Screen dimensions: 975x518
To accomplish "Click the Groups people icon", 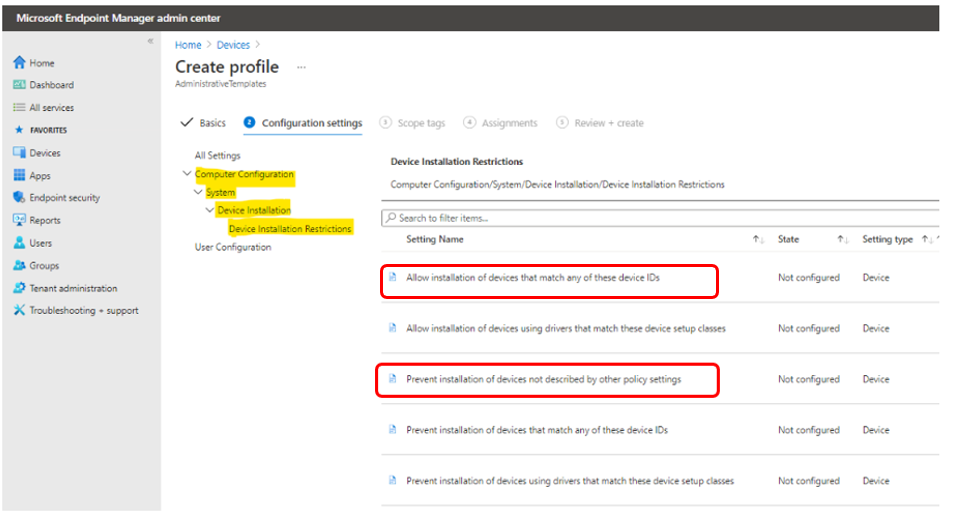I will [19, 265].
